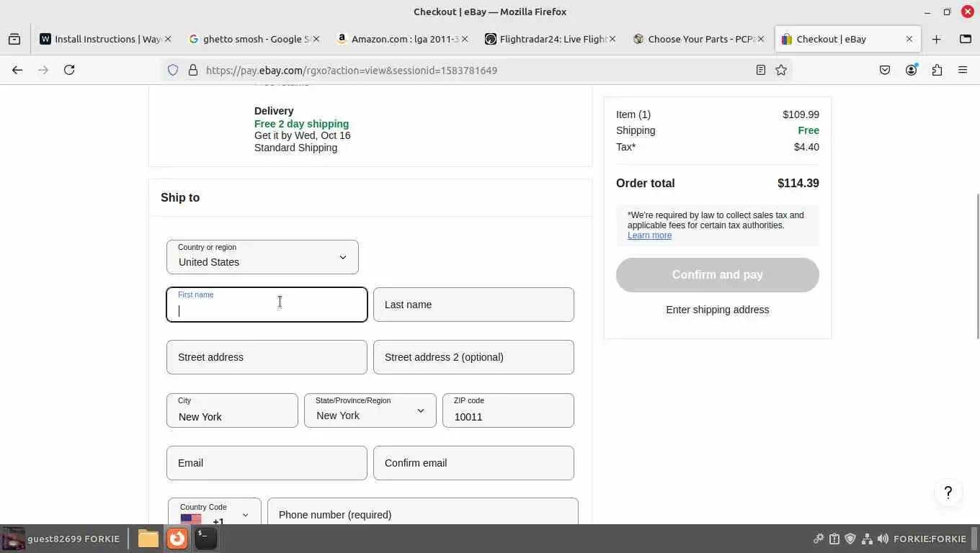Click the Tax $4.40 value
This screenshot has width=980, height=553.
[806, 147]
